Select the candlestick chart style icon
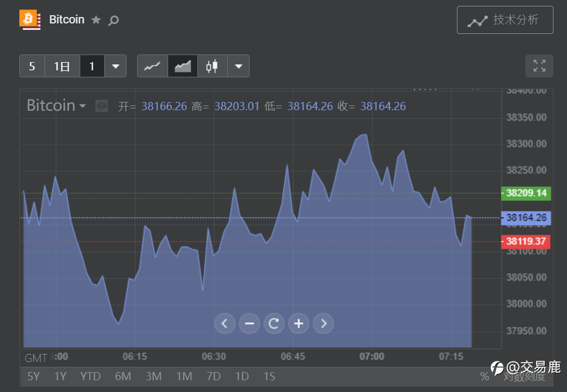567x392 pixels. point(212,66)
